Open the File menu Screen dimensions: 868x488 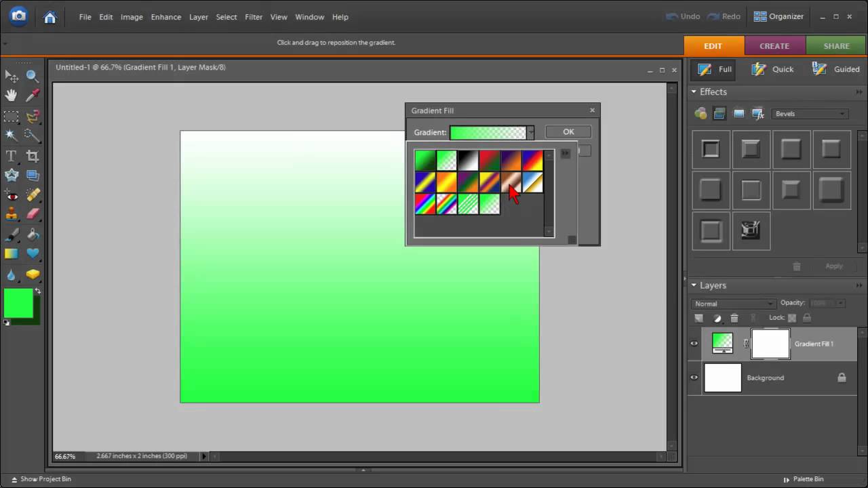coord(85,17)
